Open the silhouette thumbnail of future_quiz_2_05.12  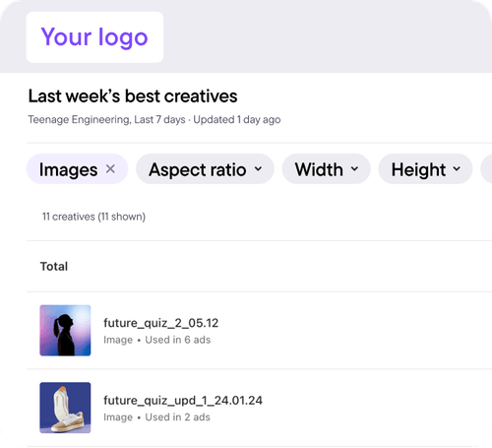(65, 330)
